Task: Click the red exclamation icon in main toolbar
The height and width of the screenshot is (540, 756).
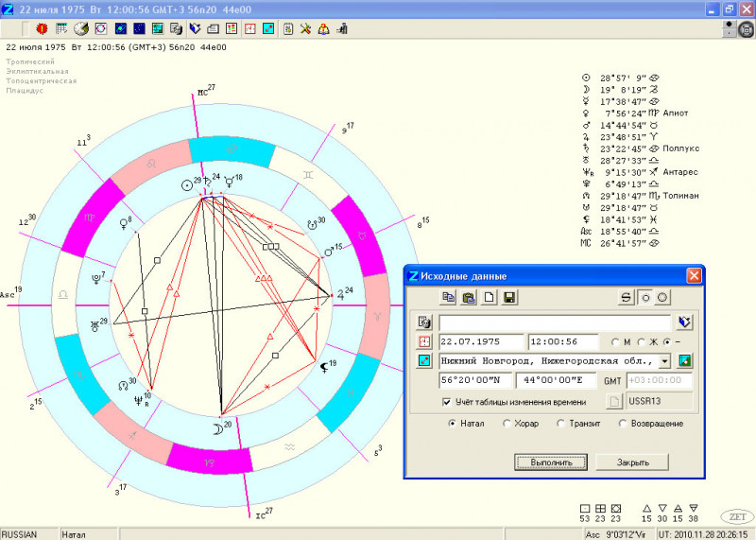Action: (x=42, y=29)
